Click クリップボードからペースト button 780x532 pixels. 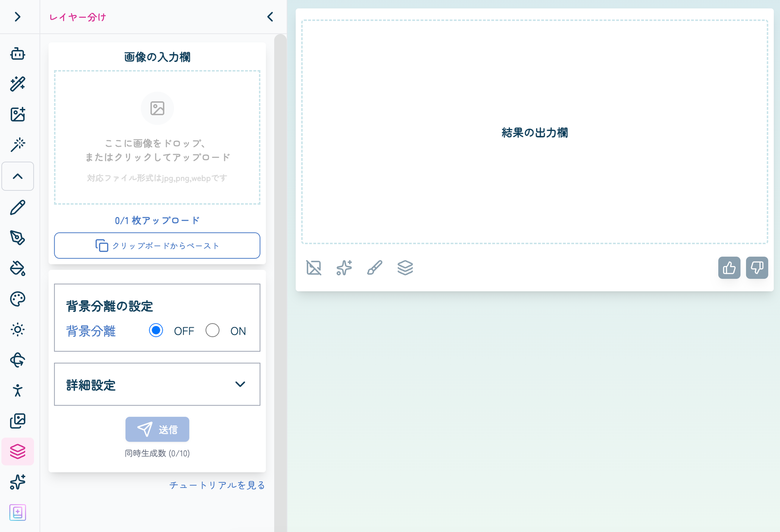pos(157,246)
